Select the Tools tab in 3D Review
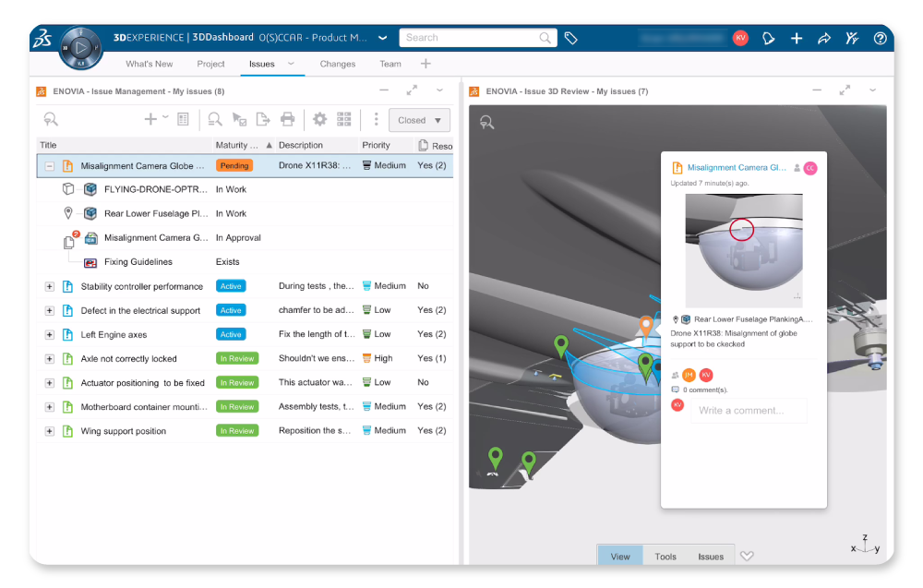This screenshot has width=923, height=588. coord(665,557)
